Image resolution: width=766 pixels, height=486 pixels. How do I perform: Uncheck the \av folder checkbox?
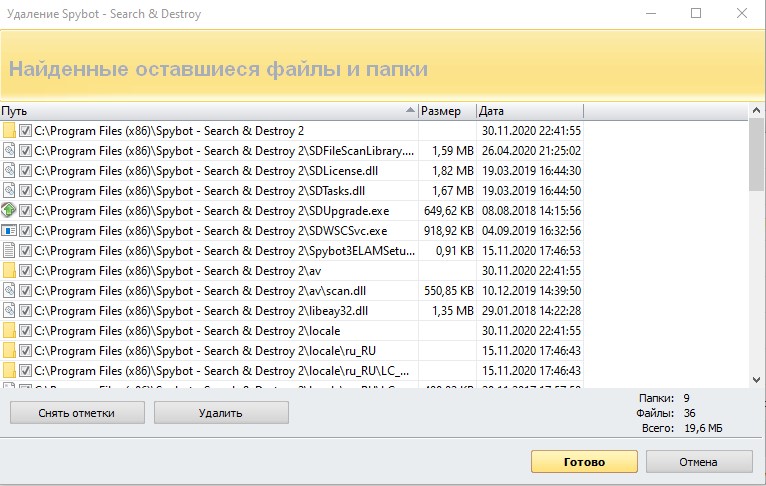pyautogui.click(x=25, y=271)
